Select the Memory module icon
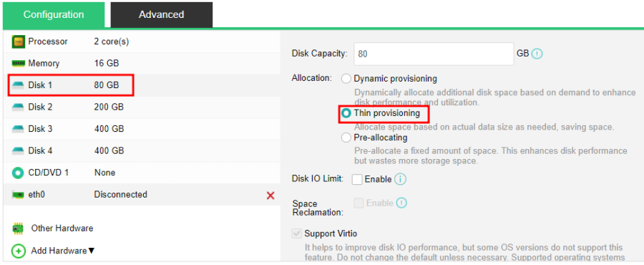 point(18,63)
